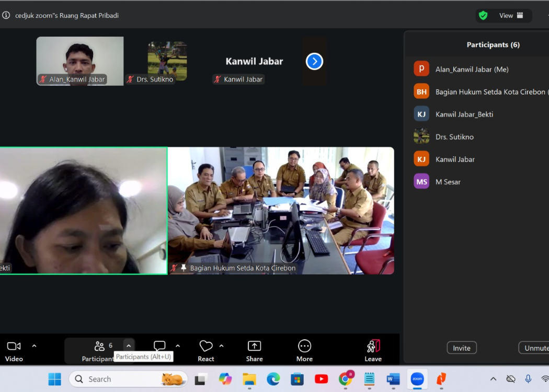The height and width of the screenshot is (392, 549).
Task: Click Unmute button in participants panel
Action: (x=535, y=348)
